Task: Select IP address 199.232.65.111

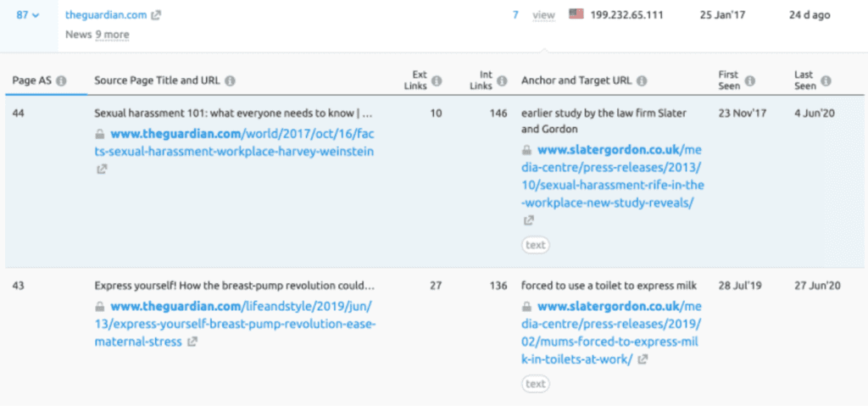Action: coord(626,15)
